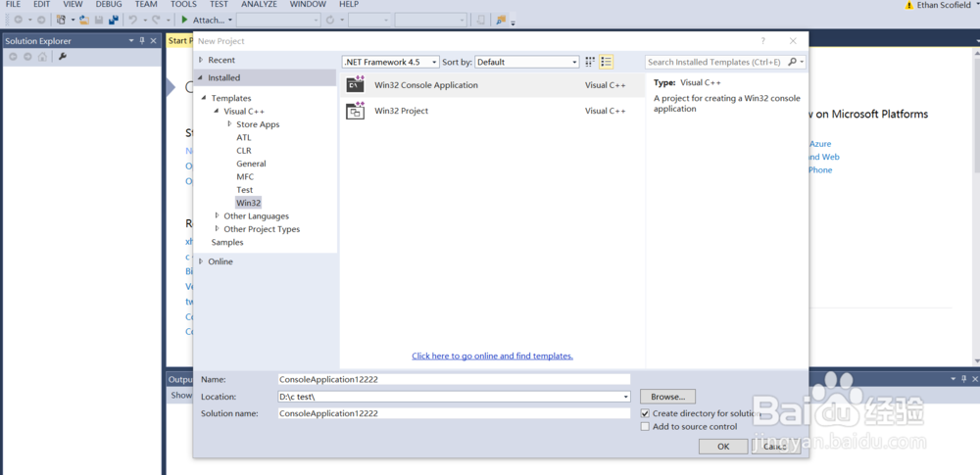Image resolution: width=980 pixels, height=475 pixels.
Task: Switch template list to small icons view
Action: pos(590,62)
